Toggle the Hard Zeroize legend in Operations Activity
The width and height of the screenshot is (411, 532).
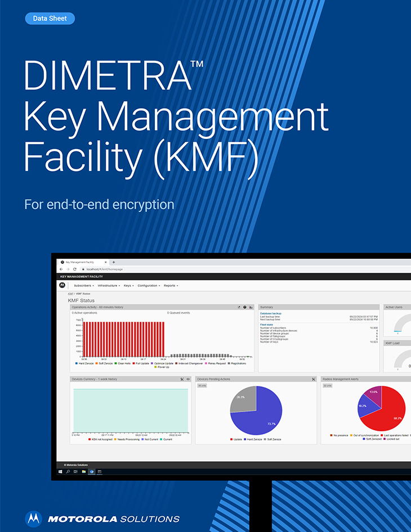coord(84,363)
